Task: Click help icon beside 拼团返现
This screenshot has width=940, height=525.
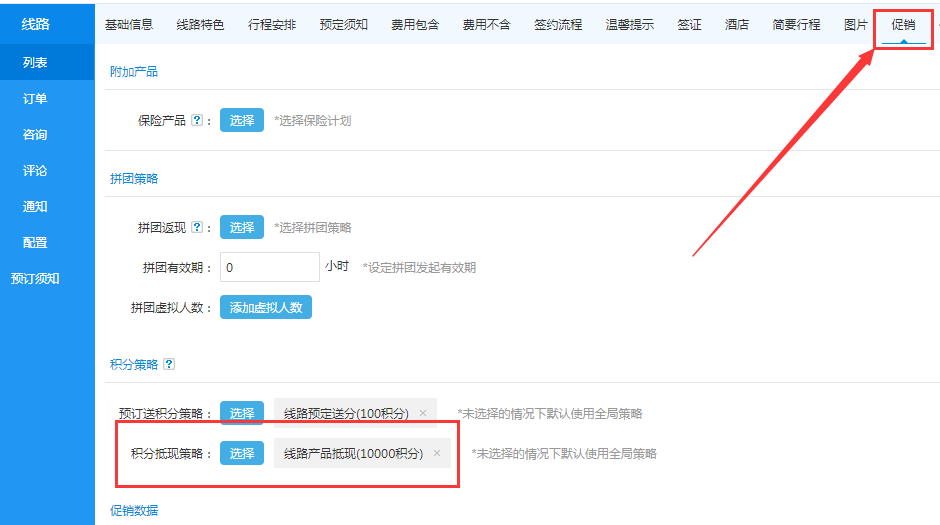Action: point(196,228)
